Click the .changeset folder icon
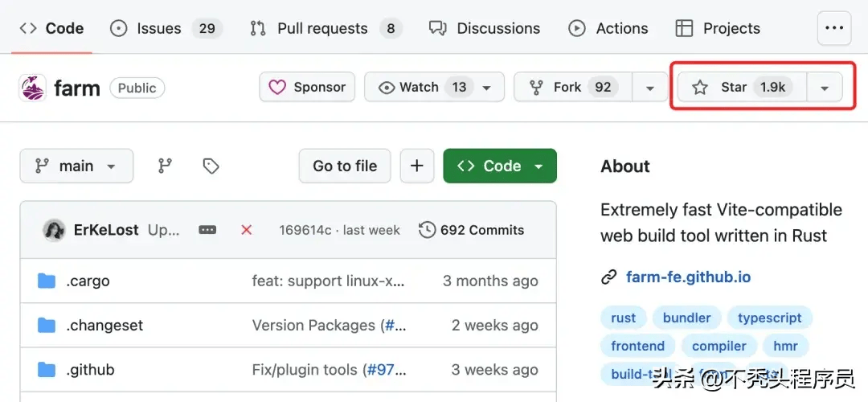This screenshot has width=868, height=402. tap(47, 325)
